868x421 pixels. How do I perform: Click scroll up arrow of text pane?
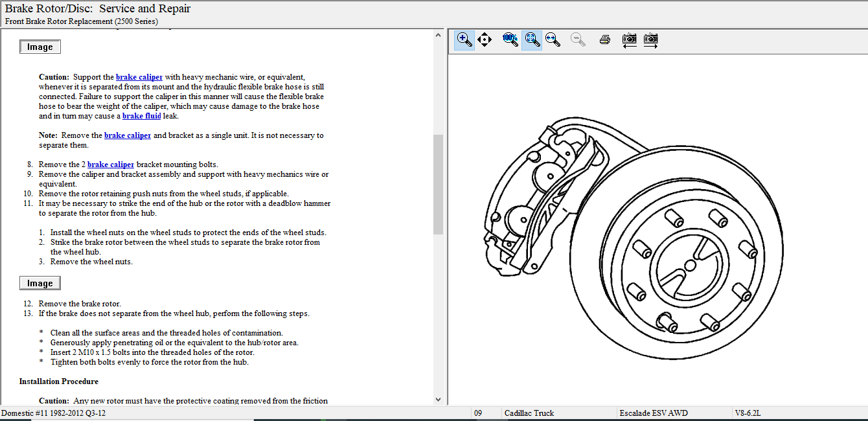pyautogui.click(x=438, y=35)
